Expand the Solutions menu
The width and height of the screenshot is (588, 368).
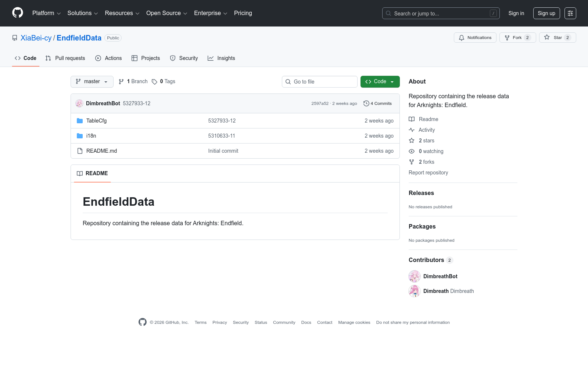pos(83,13)
